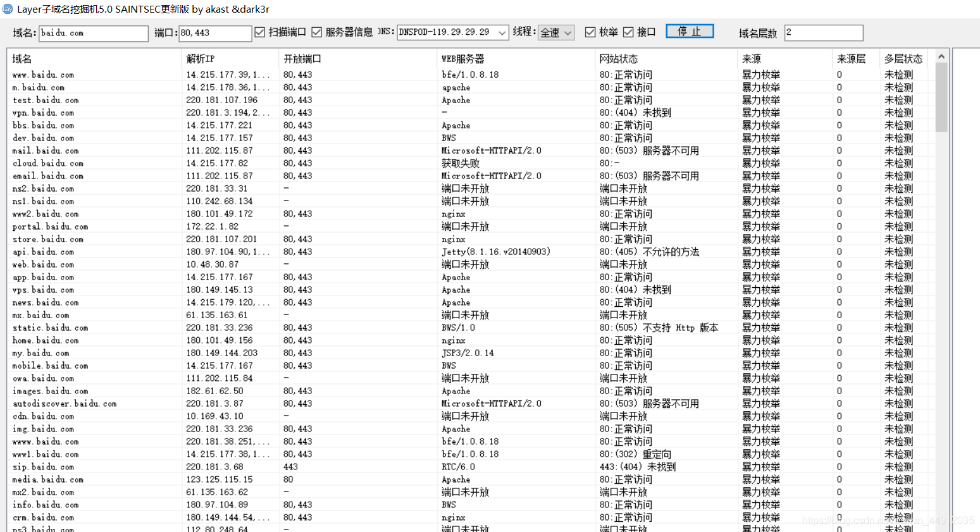Sort by 域名 column header
The image size is (980, 532).
(95, 59)
